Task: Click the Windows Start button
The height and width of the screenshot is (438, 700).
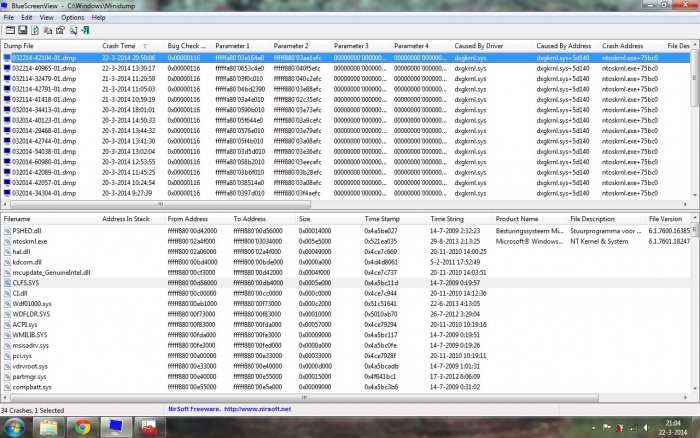Action: coord(14,428)
